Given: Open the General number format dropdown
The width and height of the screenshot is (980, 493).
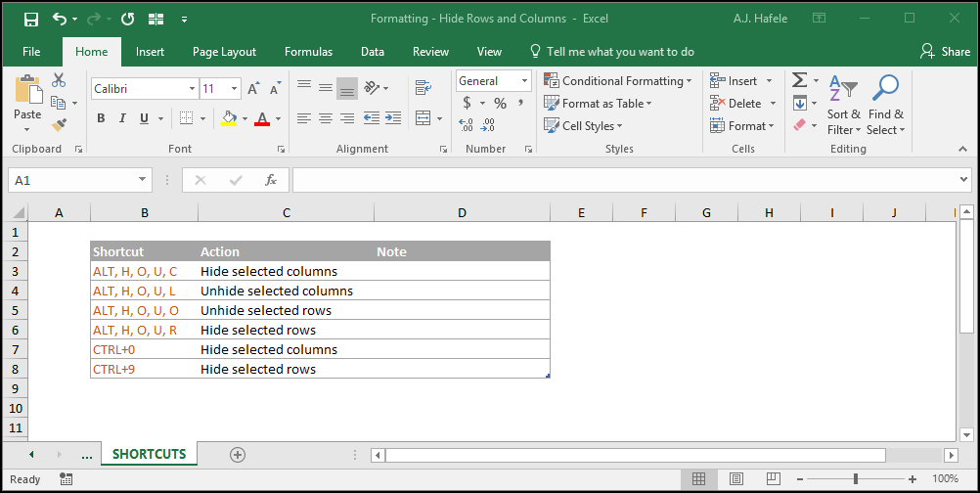Looking at the screenshot, I should click(524, 80).
